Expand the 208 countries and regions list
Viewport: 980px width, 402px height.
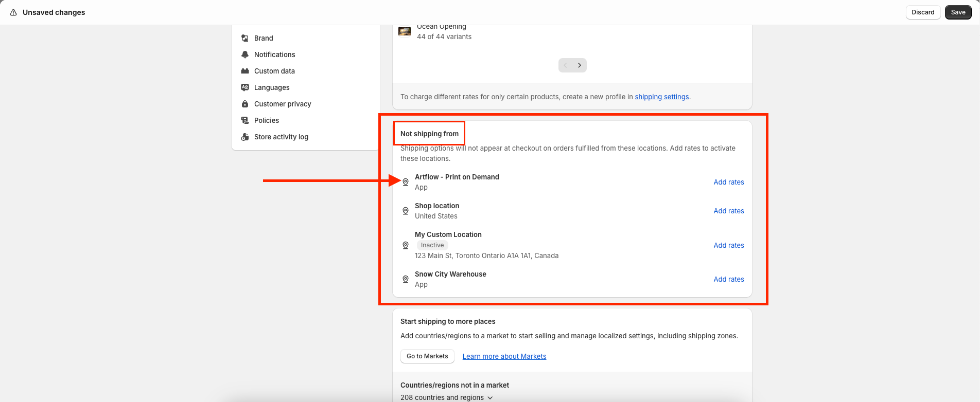pyautogui.click(x=447, y=397)
